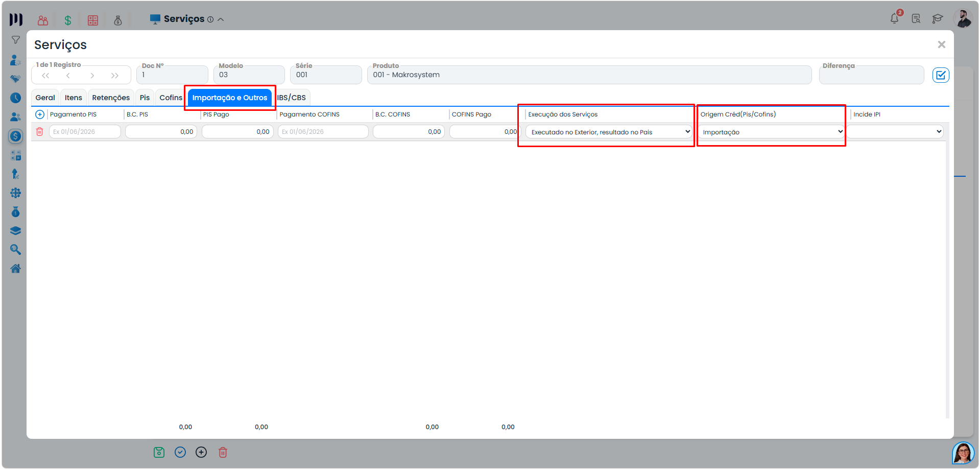The image size is (980, 469).
Task: Click the red trash icon in row
Action: (39, 132)
